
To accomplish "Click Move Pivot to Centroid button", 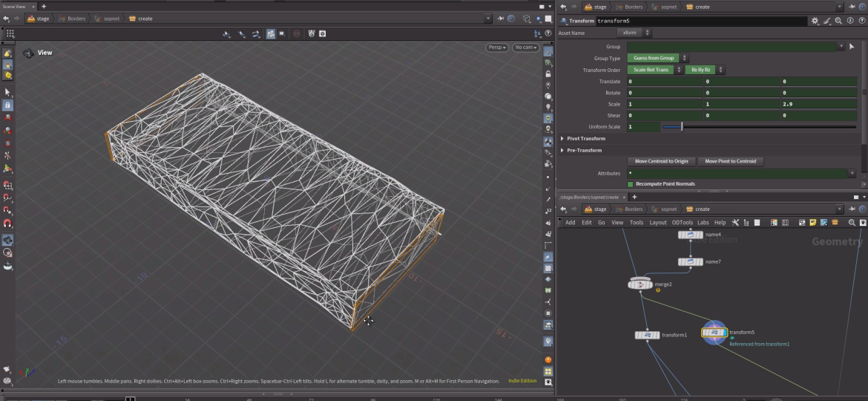I will [731, 161].
